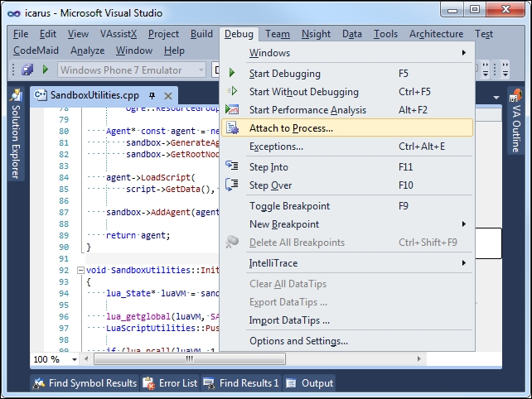
Task: Click the green Start Debugging toolbar arrow
Action: 45,70
